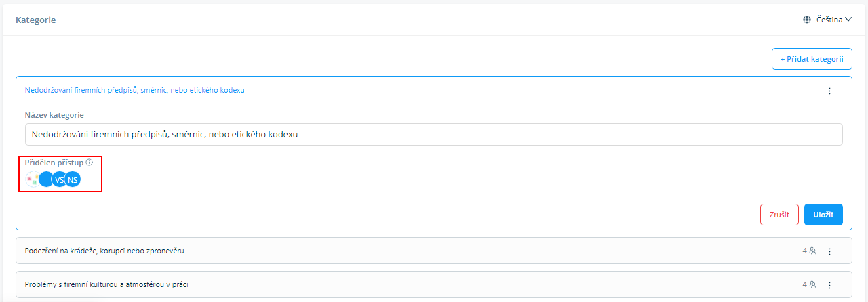Image resolution: width=868 pixels, height=302 pixels.
Task: Click info icon next to Přidělen přístup
Action: [90, 163]
